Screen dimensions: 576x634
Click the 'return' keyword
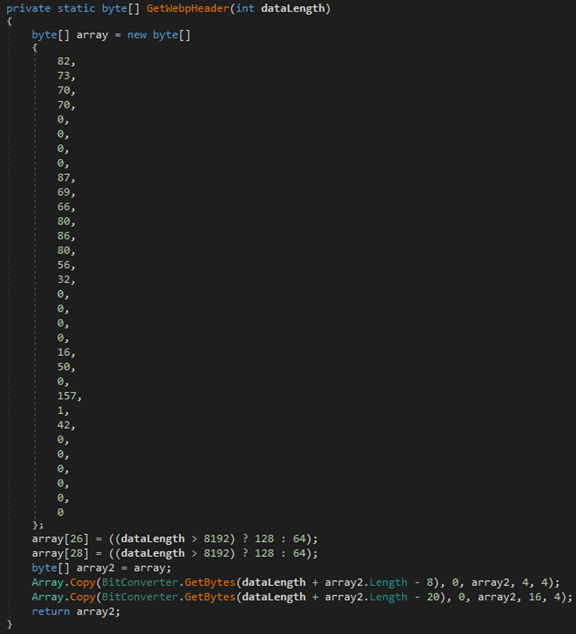tap(51, 611)
